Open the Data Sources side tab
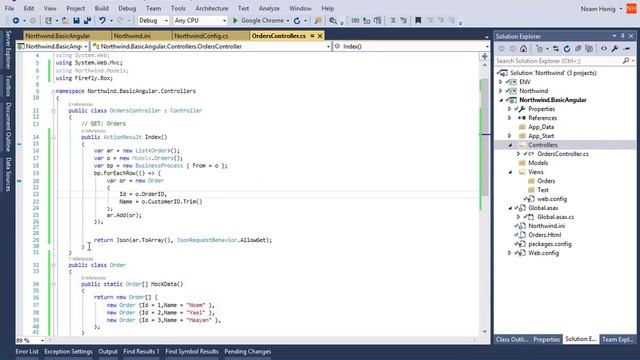This screenshot has height=360, width=640. (8, 175)
